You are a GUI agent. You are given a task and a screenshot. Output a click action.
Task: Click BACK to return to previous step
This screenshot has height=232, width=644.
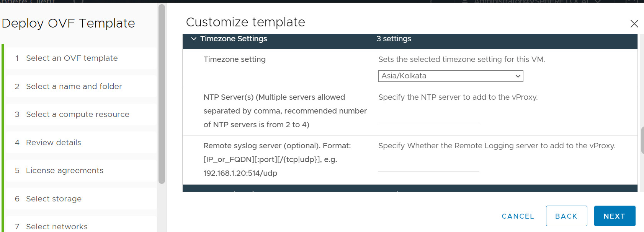pyautogui.click(x=566, y=216)
